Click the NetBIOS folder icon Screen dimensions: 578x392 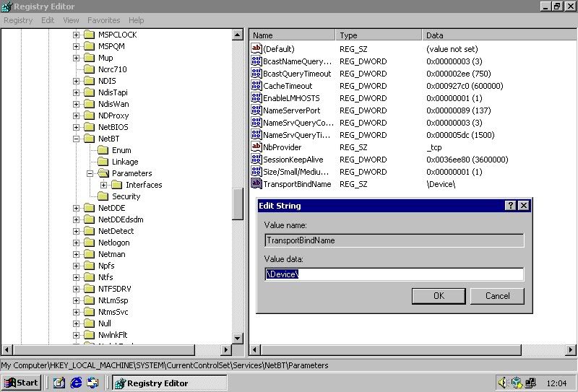coord(89,127)
